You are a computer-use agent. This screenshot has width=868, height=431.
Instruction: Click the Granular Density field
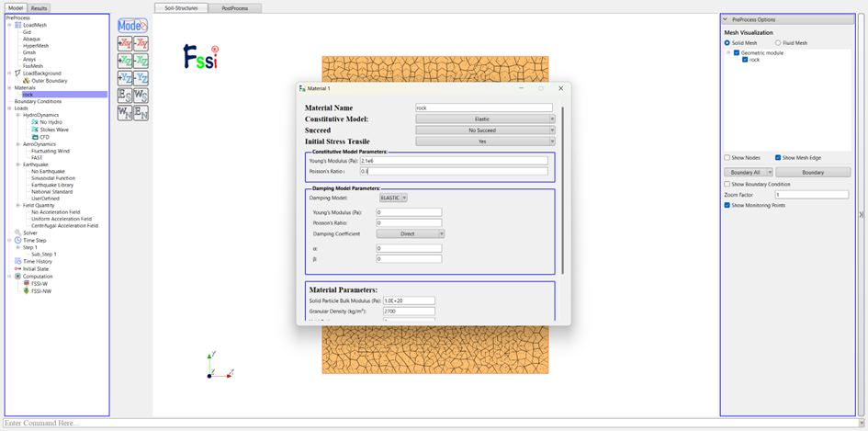(x=409, y=312)
